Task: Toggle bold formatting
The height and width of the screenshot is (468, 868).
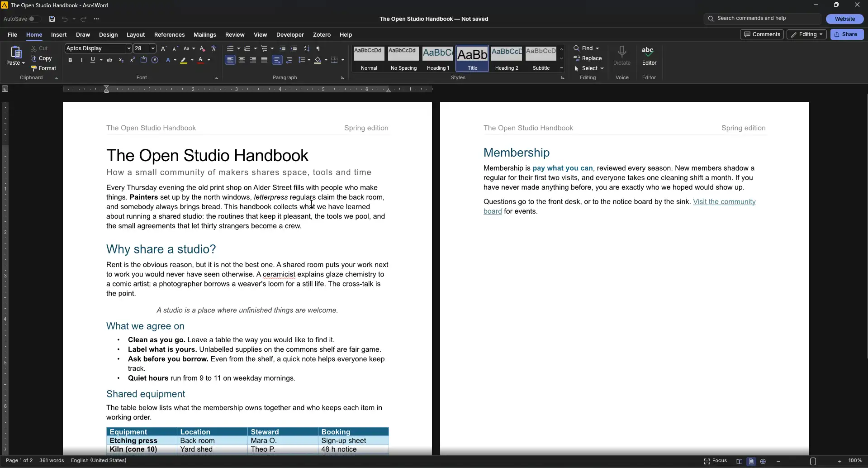Action: [70, 60]
